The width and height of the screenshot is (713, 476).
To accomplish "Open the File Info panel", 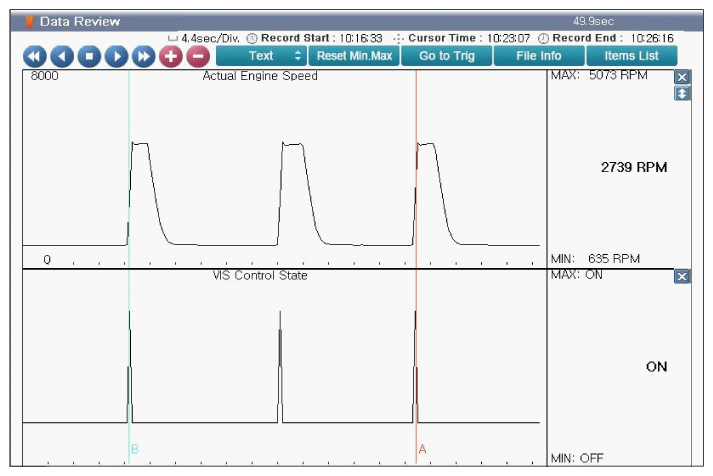I will pyautogui.click(x=538, y=56).
